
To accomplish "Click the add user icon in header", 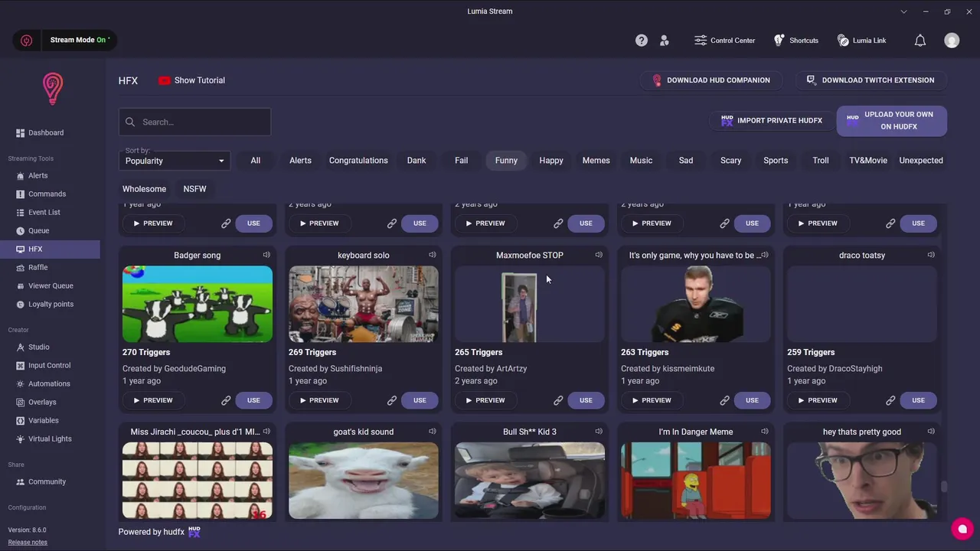I will 665,41.
